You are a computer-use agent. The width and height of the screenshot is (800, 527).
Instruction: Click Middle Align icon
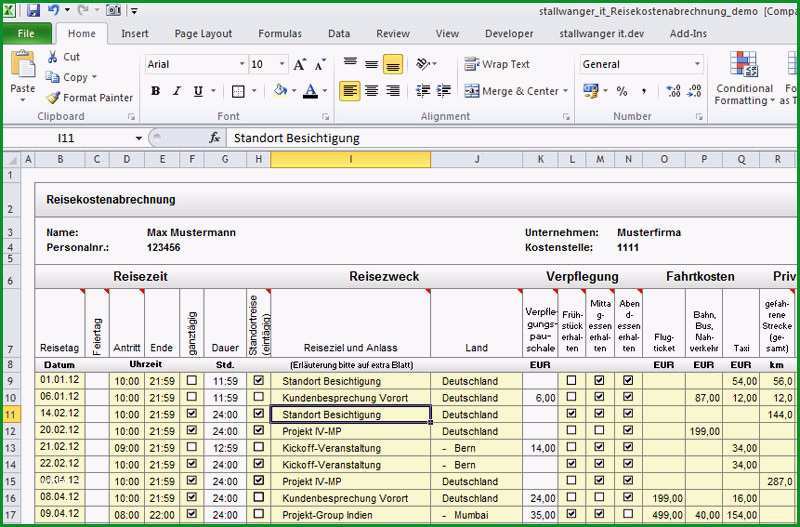[371, 64]
